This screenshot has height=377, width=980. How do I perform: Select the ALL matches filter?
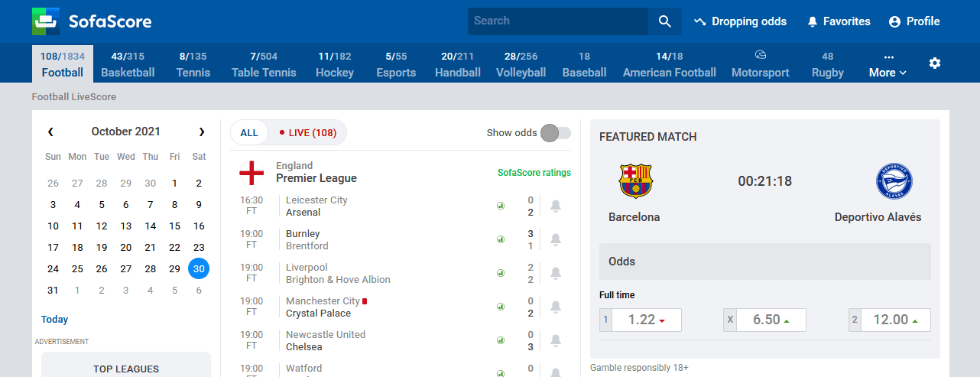click(x=249, y=133)
